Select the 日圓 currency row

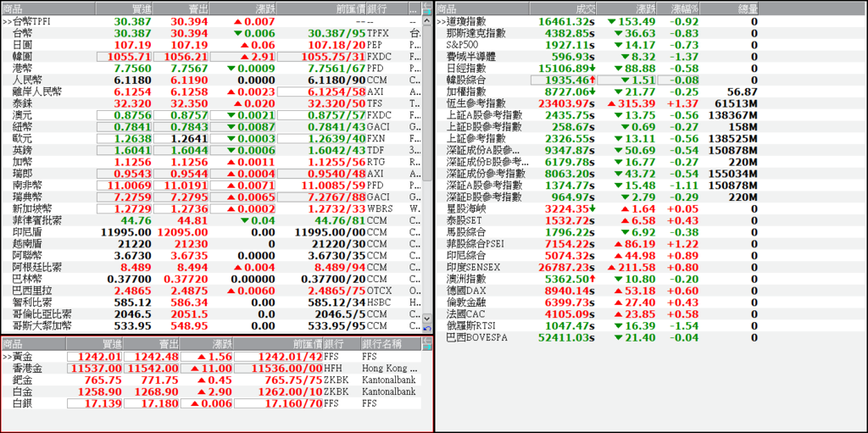click(211, 45)
